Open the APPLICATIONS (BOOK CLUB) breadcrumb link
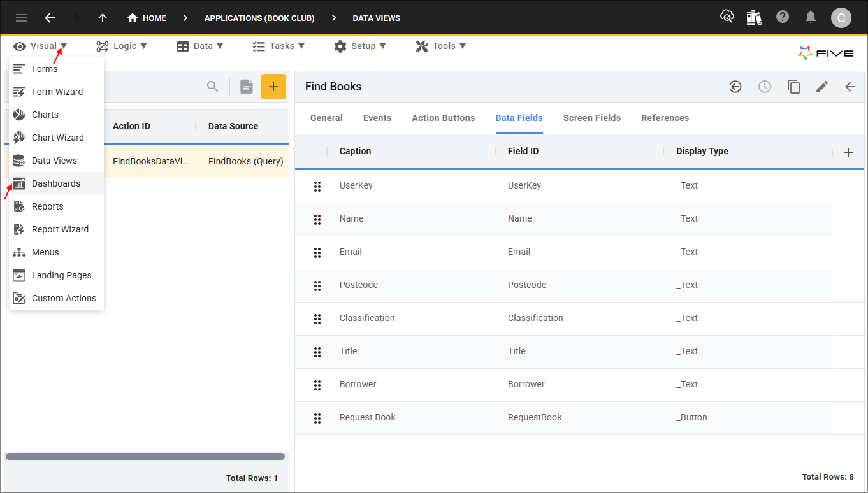868x493 pixels. pyautogui.click(x=259, y=18)
